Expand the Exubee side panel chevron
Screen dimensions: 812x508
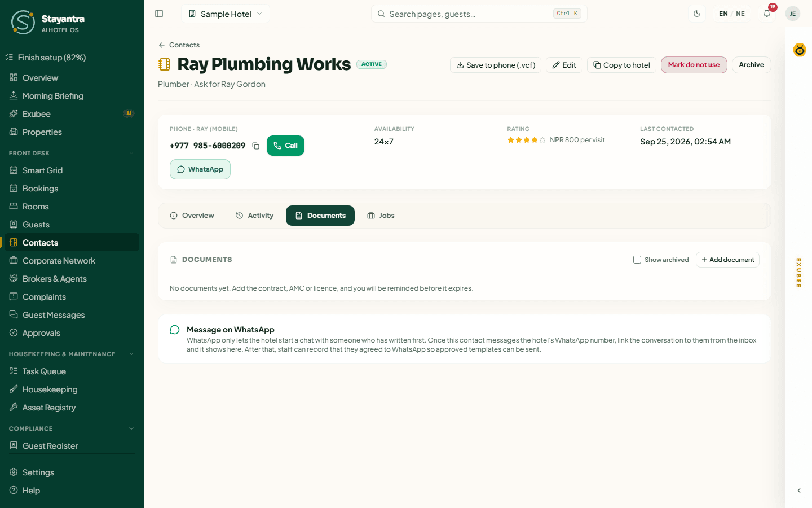pyautogui.click(x=799, y=491)
